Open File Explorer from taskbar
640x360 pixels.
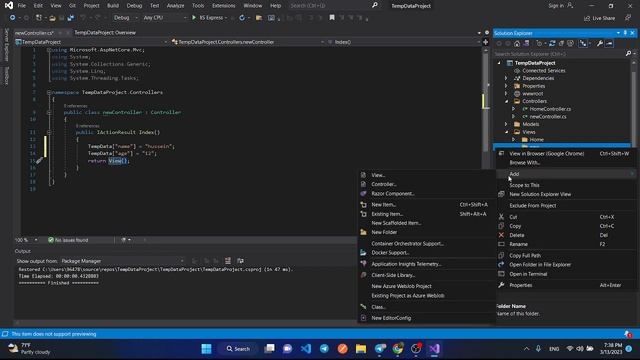(361, 349)
